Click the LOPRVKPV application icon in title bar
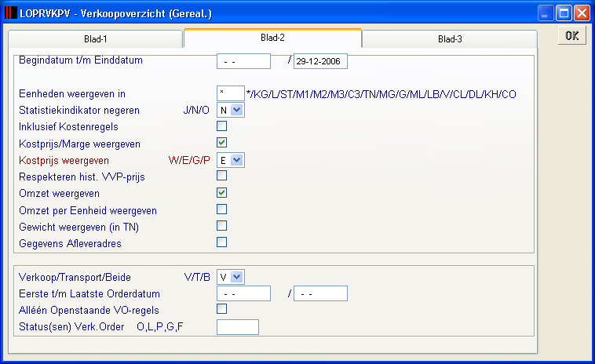595x364 pixels. coord(11,13)
